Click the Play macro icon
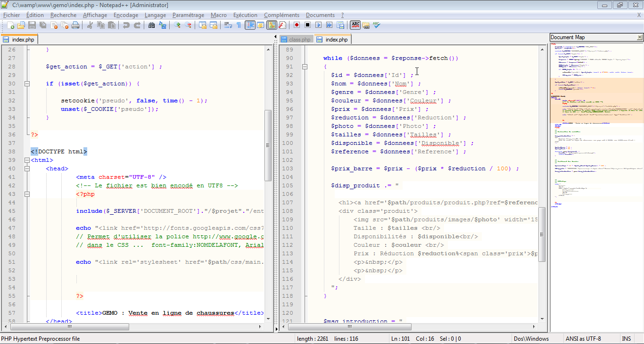644x344 pixels. 318,25
